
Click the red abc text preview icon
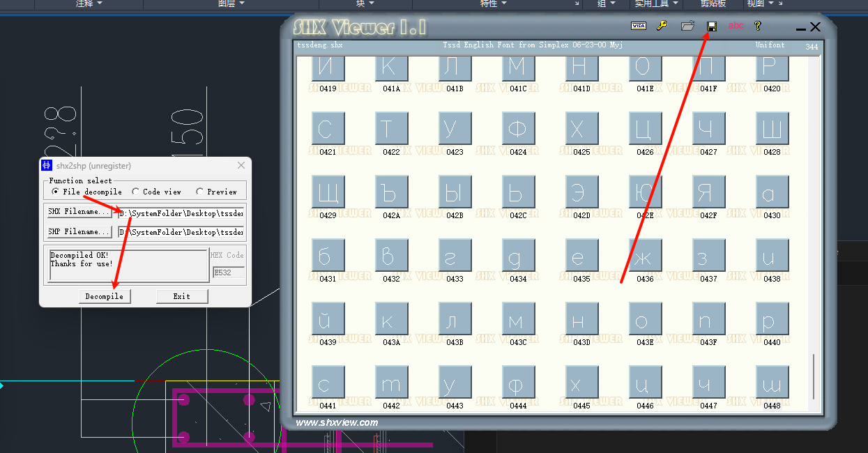tap(736, 26)
